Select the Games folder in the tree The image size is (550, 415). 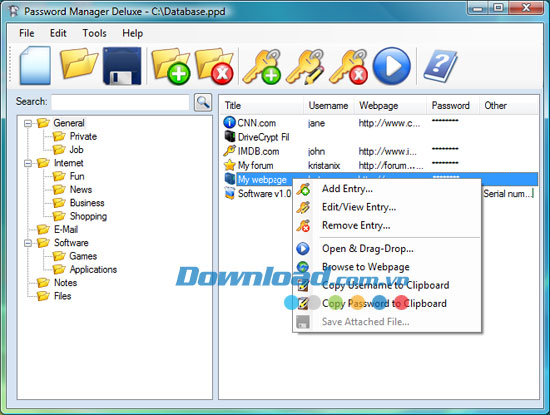tap(83, 256)
